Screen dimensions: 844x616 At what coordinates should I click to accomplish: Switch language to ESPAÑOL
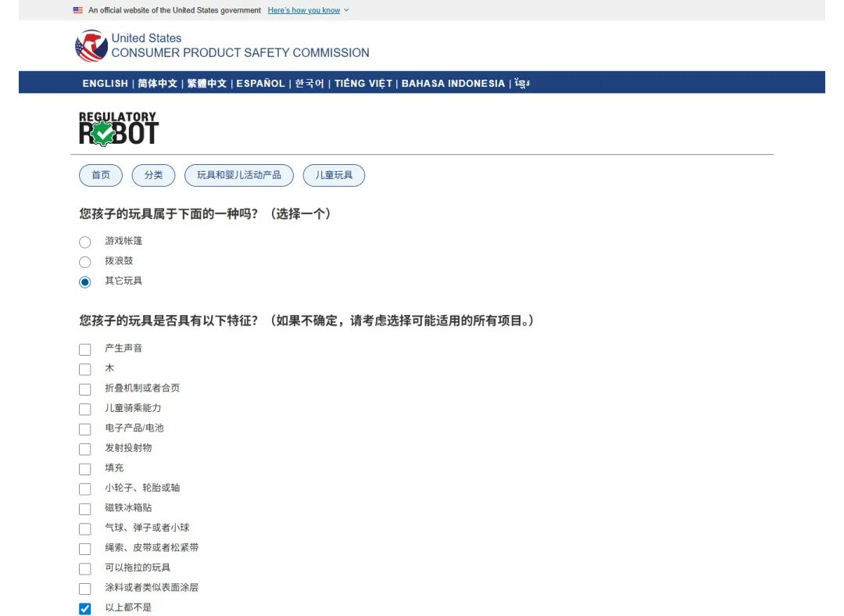click(x=260, y=84)
